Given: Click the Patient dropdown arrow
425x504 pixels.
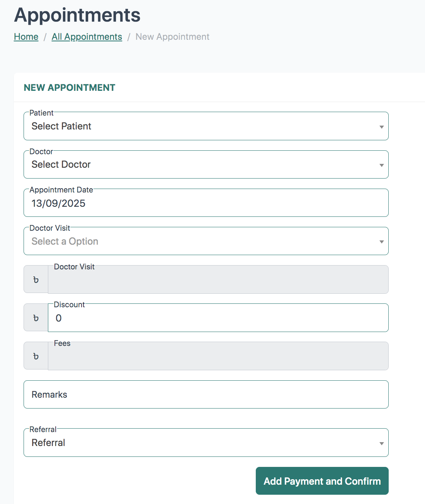Looking at the screenshot, I should [381, 127].
